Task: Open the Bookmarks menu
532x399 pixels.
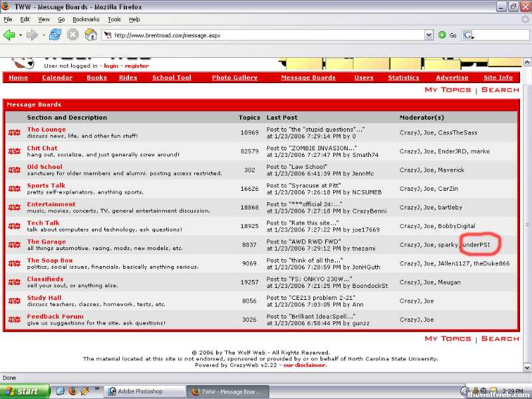Action: pyautogui.click(x=86, y=19)
